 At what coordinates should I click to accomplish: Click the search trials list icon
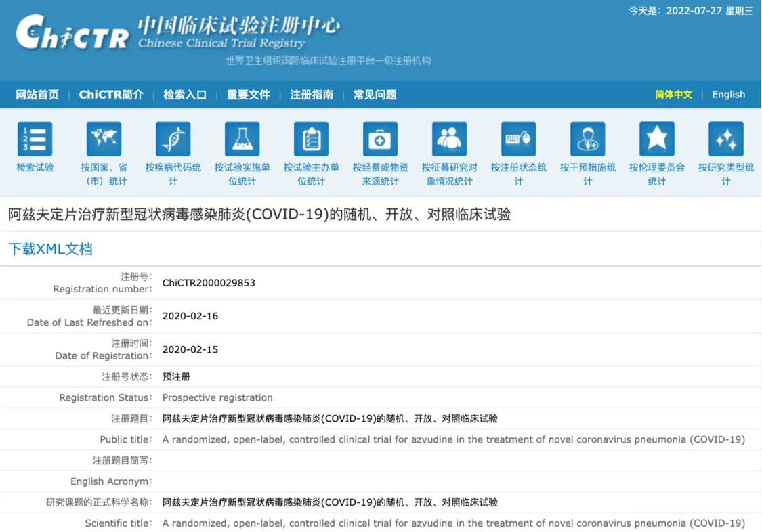coord(35,139)
